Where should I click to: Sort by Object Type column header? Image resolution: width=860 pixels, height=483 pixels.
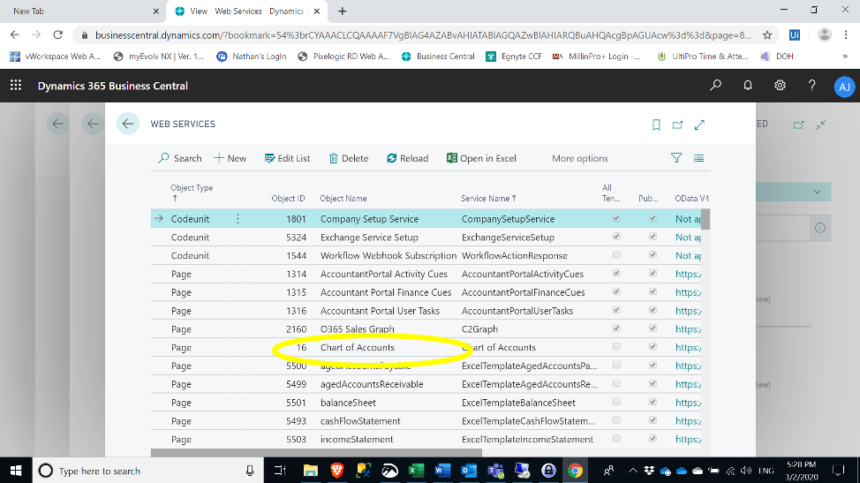[x=191, y=192]
